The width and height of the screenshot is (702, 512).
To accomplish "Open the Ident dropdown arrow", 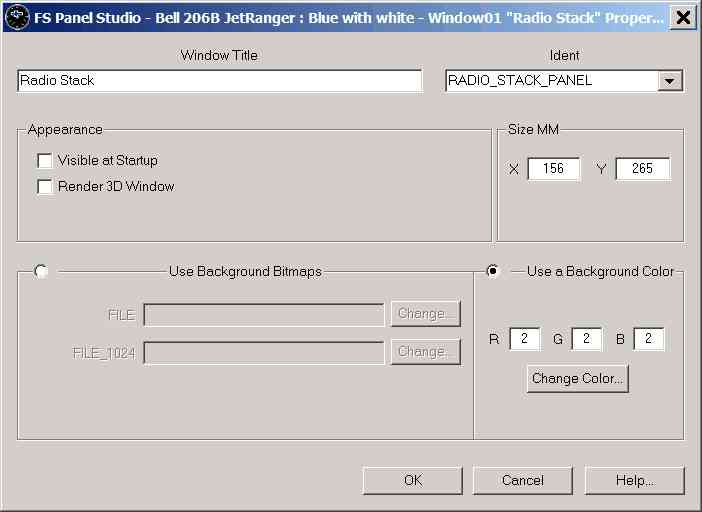I will [x=670, y=81].
